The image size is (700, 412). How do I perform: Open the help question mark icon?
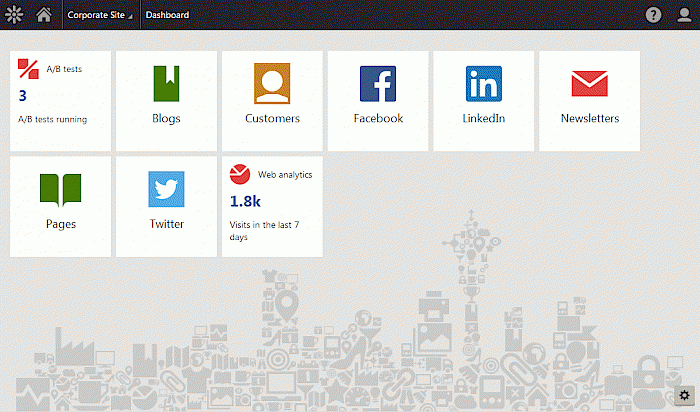pyautogui.click(x=653, y=15)
